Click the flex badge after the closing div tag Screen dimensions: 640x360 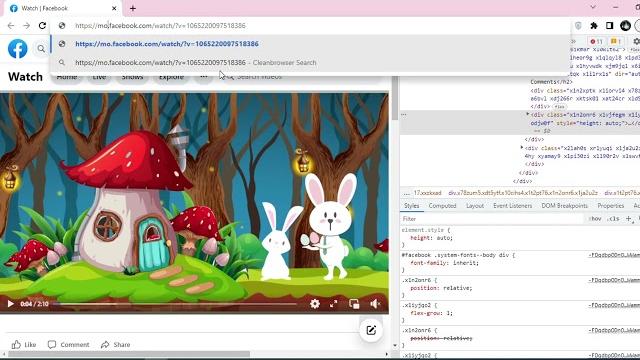(x=559, y=107)
